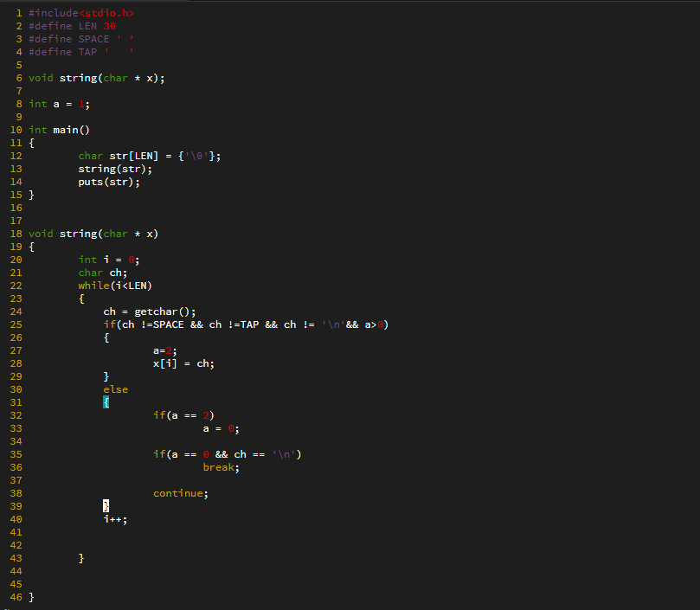700x610 pixels.
Task: Click the 'continue;' statement
Action: click(181, 493)
